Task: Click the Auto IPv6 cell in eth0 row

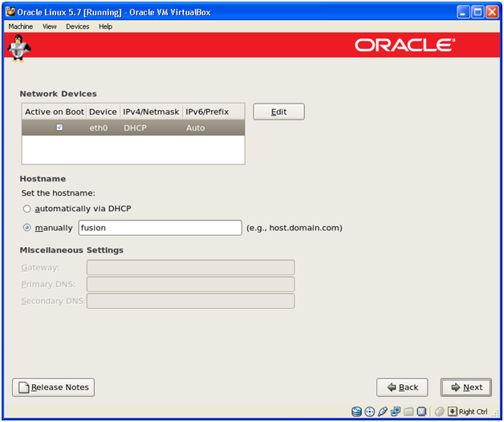Action: 196,128
